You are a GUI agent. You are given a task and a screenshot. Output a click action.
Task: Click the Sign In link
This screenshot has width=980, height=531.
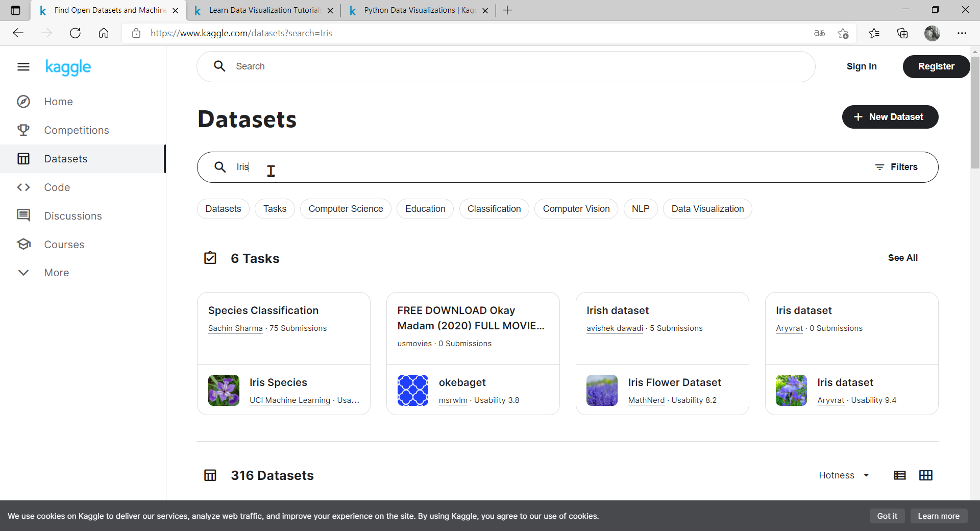click(862, 66)
